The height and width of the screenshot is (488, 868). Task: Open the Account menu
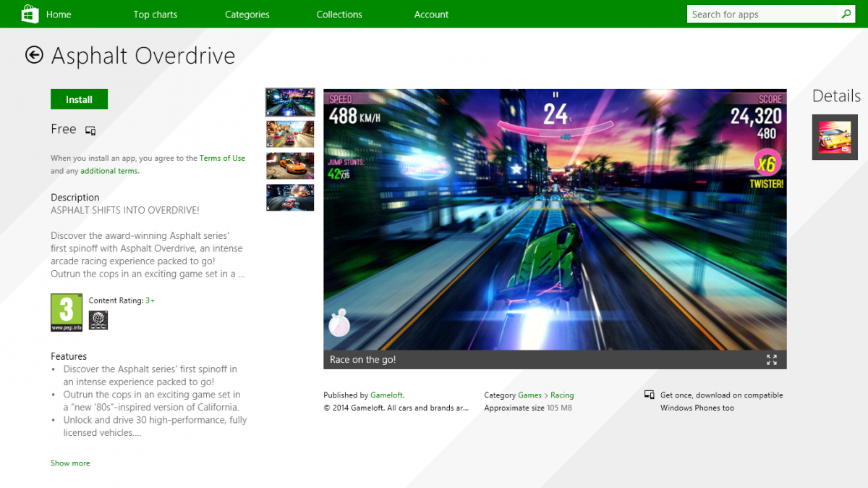coord(431,14)
